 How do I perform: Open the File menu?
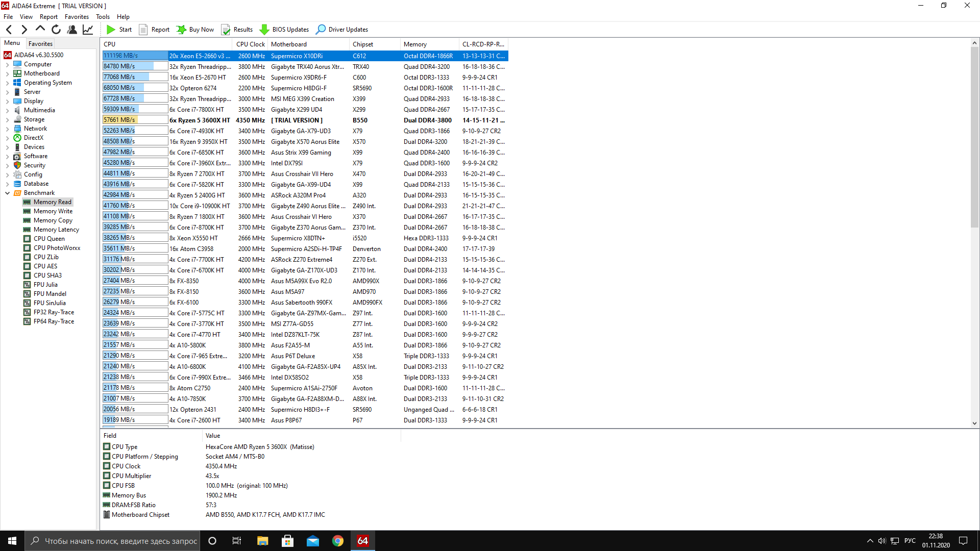click(x=8, y=17)
